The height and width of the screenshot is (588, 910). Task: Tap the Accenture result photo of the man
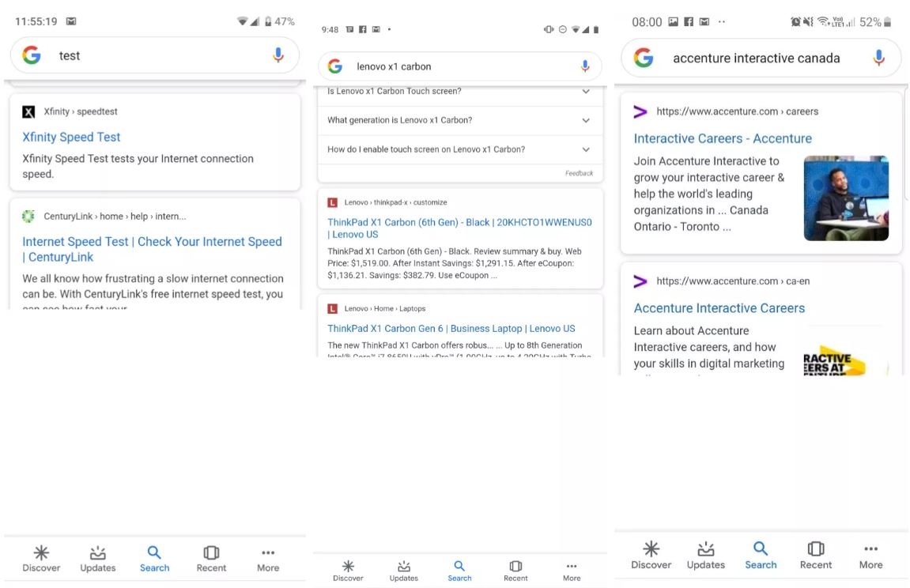tap(846, 198)
